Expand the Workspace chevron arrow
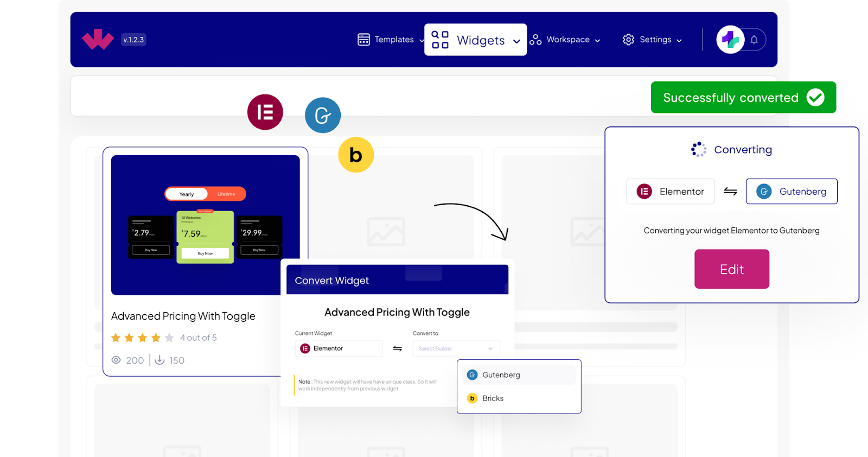Screen dimensions: 868x457 point(597,41)
